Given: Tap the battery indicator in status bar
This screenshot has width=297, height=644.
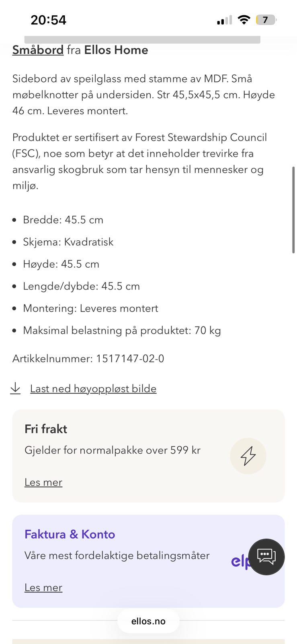Looking at the screenshot, I should (x=266, y=20).
